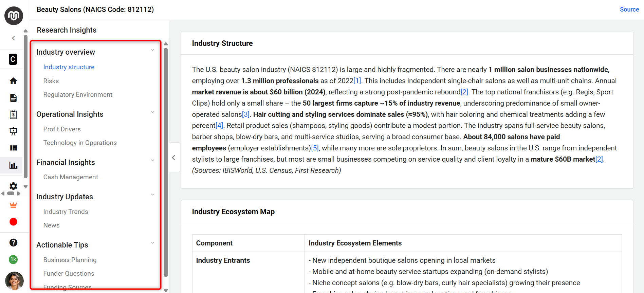Click the Operational Insights heading
The height and width of the screenshot is (293, 644).
pos(70,114)
